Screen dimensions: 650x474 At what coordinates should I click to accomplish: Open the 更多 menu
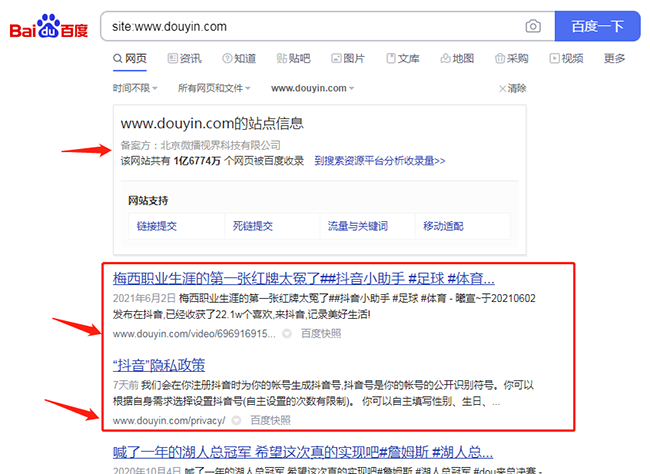[614, 58]
